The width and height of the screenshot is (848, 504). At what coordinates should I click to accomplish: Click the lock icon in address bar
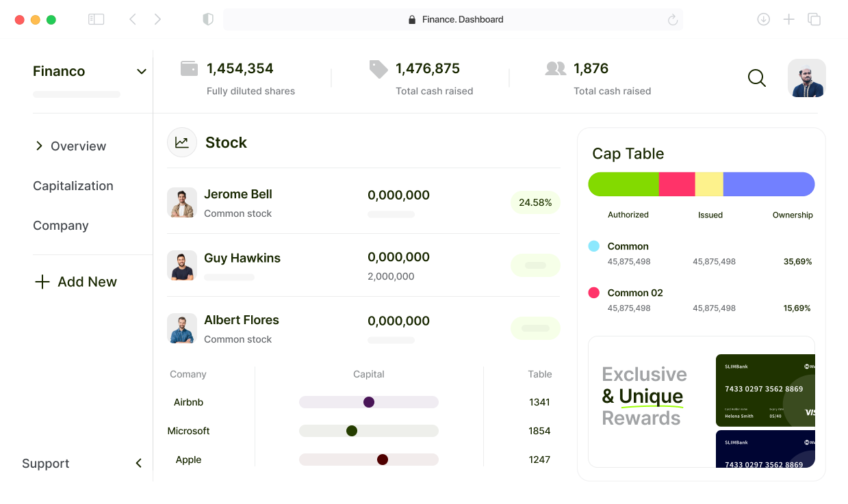click(411, 20)
